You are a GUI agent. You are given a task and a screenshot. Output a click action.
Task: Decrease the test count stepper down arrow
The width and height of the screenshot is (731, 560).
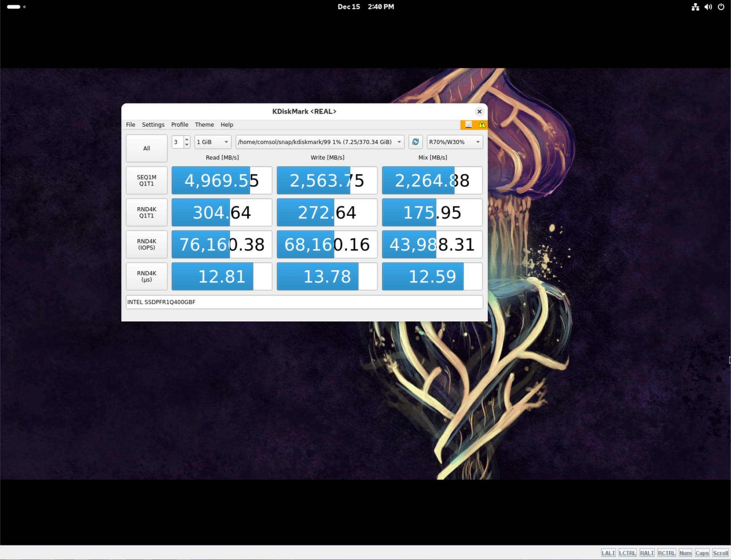[x=187, y=145]
